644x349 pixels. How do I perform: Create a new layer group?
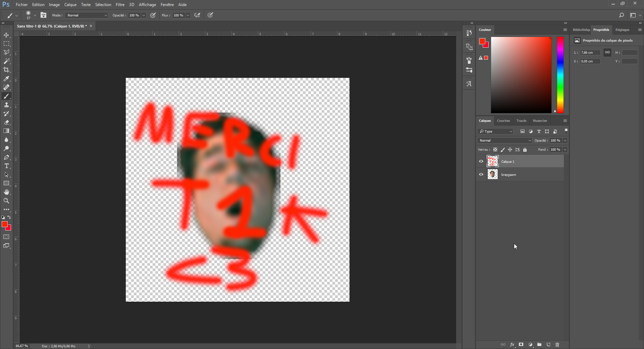[539, 345]
